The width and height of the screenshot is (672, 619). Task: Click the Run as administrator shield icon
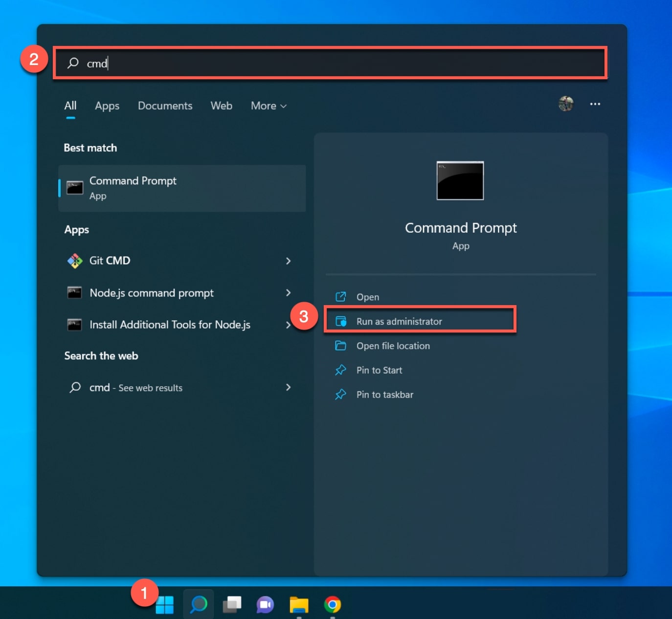coord(341,321)
